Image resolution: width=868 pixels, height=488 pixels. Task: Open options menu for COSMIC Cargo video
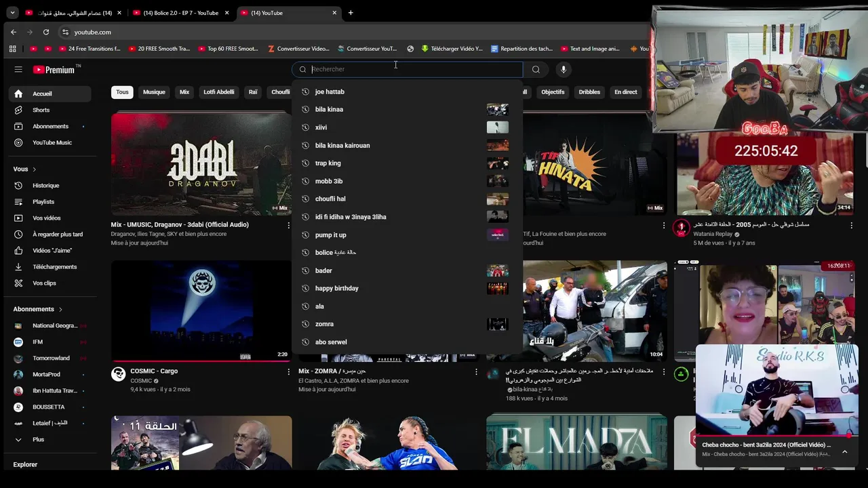[x=288, y=372]
